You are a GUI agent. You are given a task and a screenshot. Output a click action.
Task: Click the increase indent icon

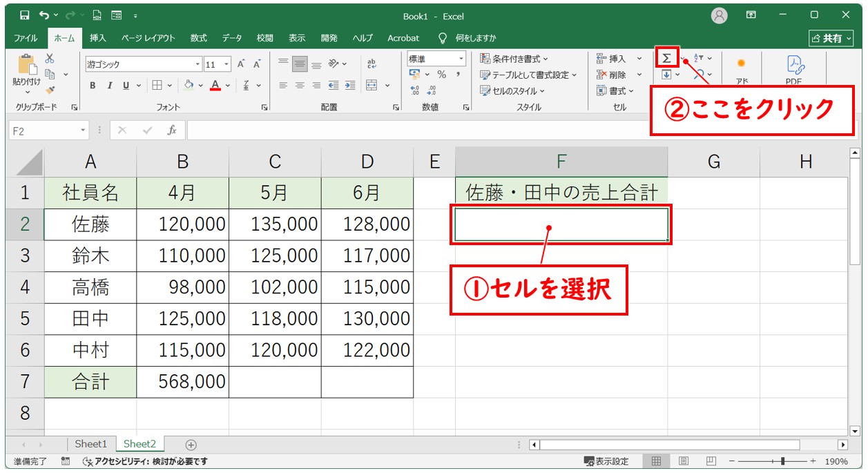pos(350,86)
